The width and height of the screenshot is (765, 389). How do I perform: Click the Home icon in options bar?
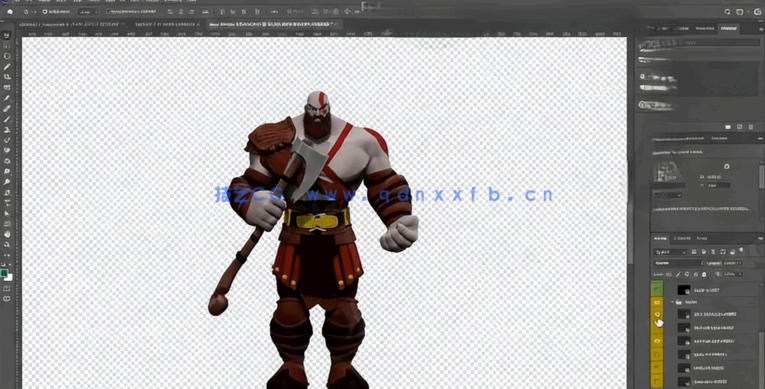pyautogui.click(x=10, y=11)
